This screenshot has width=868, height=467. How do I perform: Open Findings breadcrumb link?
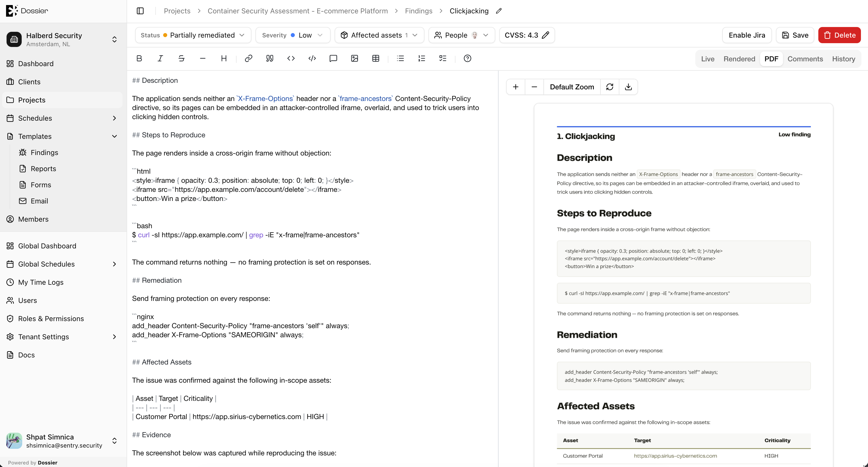[x=419, y=11]
